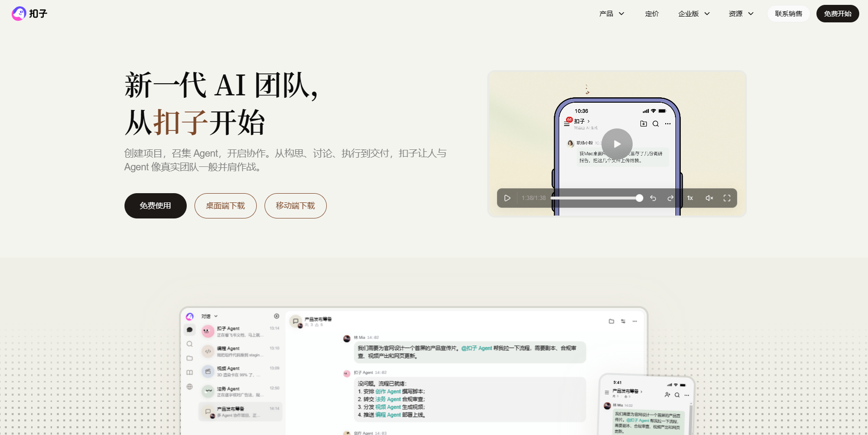Screen dimensions: 868x435
Task: Click the hamburger menu icon in the lower phone preview
Action: click(606, 392)
